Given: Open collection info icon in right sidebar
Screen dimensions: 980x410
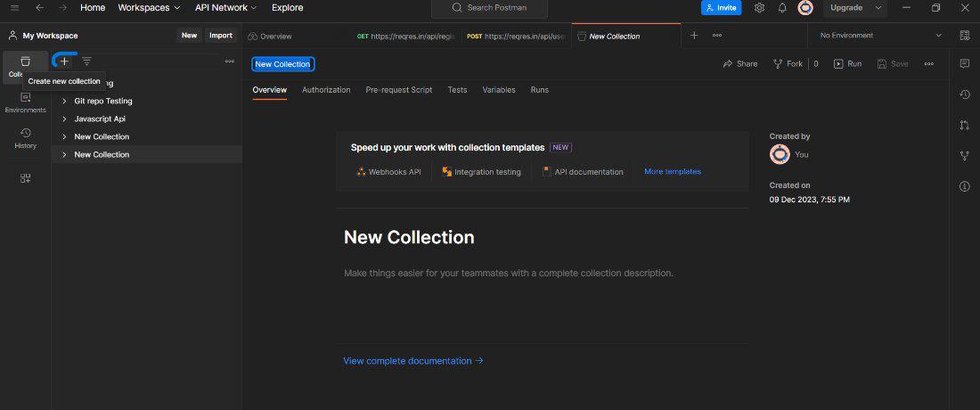Looking at the screenshot, I should [964, 186].
